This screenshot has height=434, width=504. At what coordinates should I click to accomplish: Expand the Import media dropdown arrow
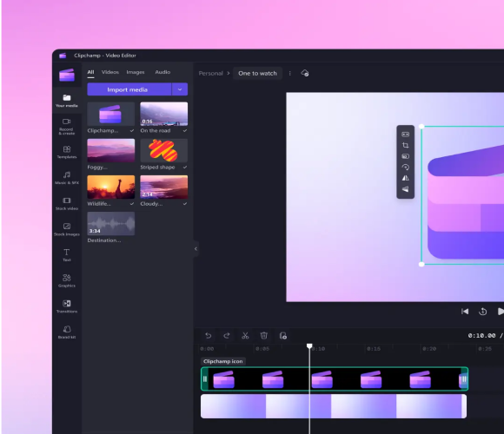click(x=180, y=89)
